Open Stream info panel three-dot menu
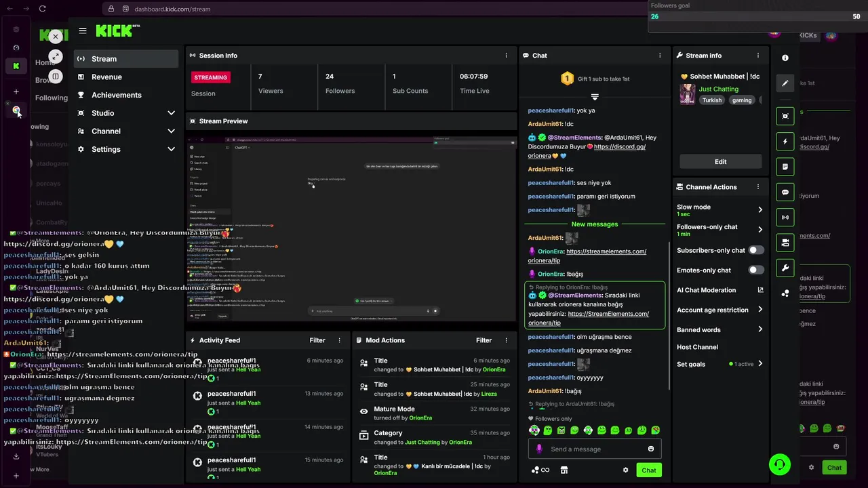The width and height of the screenshot is (868, 488). pyautogui.click(x=758, y=56)
